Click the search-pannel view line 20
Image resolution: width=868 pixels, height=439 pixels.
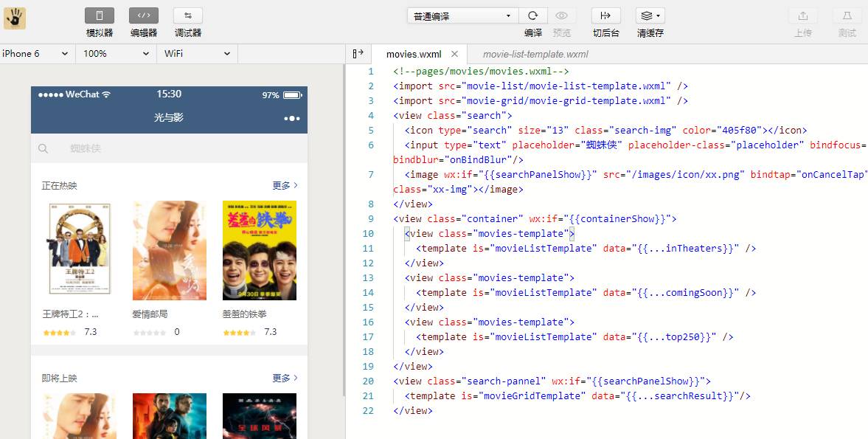[552, 381]
